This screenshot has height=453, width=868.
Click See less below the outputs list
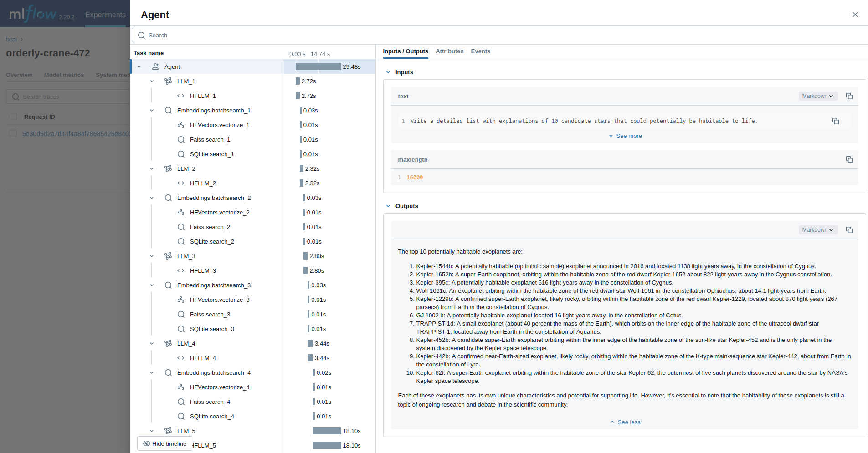625,422
